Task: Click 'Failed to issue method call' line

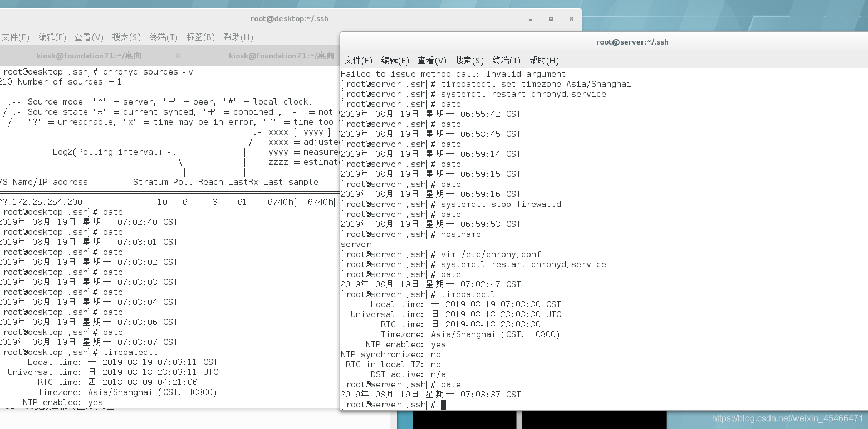Action: click(453, 74)
